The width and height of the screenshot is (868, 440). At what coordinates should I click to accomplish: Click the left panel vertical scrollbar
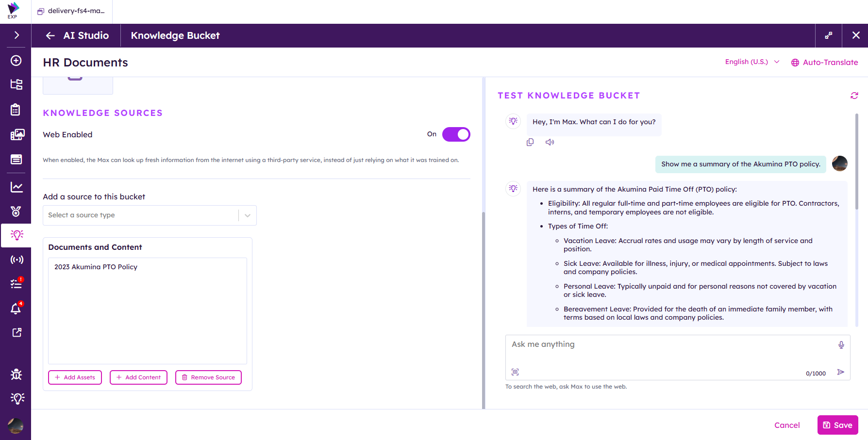point(484,310)
